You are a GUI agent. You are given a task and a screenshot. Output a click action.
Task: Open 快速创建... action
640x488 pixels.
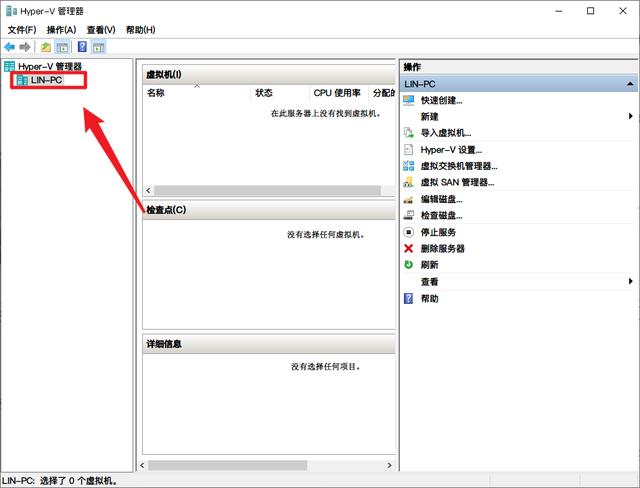441,100
